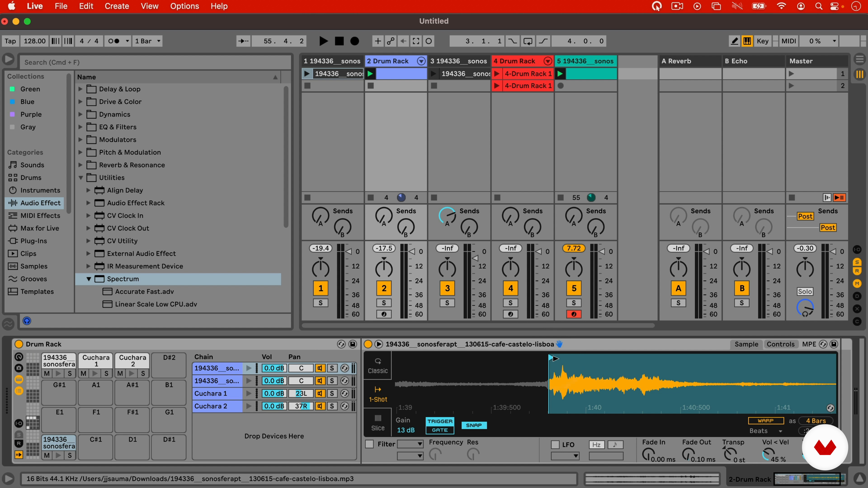The height and width of the screenshot is (488, 868).
Task: Expand the Audio Effect Rack item
Action: [88, 203]
